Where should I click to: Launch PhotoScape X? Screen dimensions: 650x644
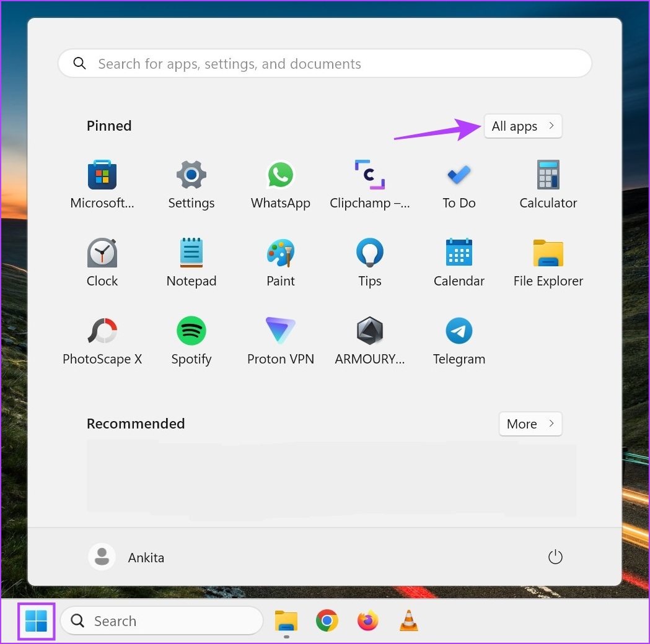point(102,341)
